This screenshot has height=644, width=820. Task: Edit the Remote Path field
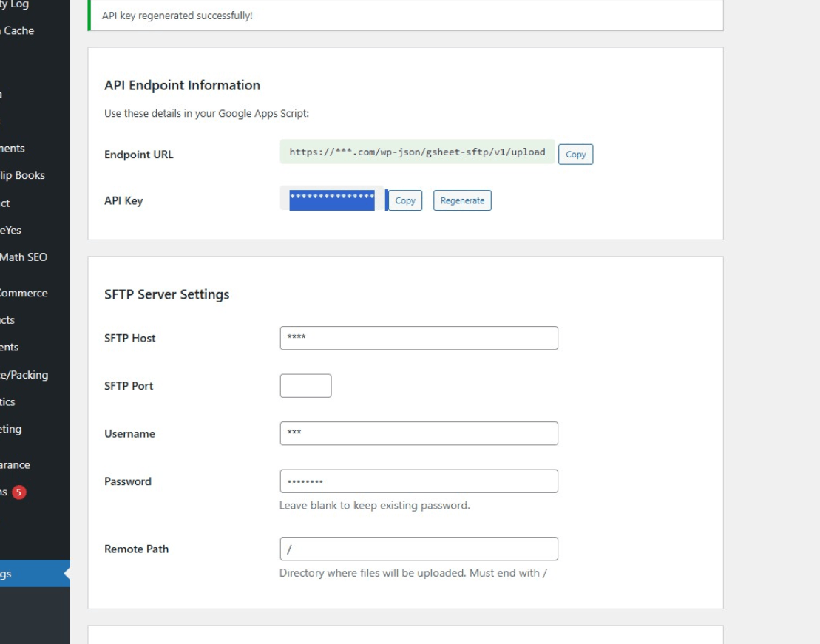tap(419, 549)
